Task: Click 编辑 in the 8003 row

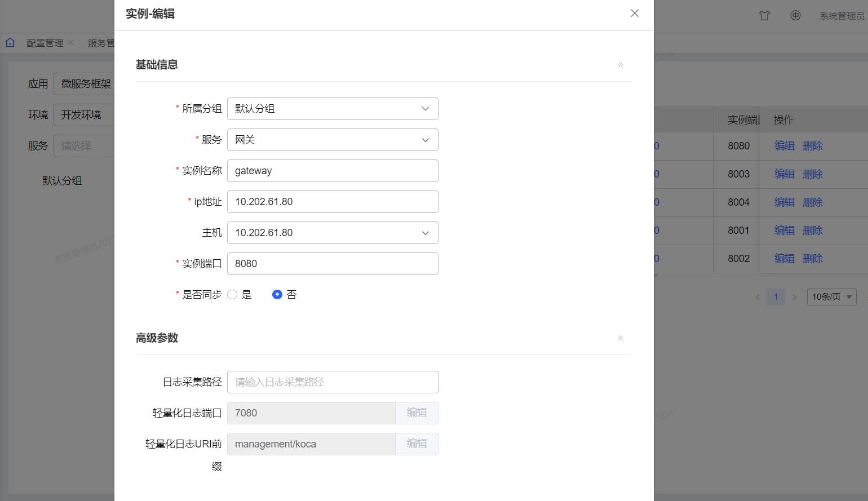Action: (x=785, y=174)
